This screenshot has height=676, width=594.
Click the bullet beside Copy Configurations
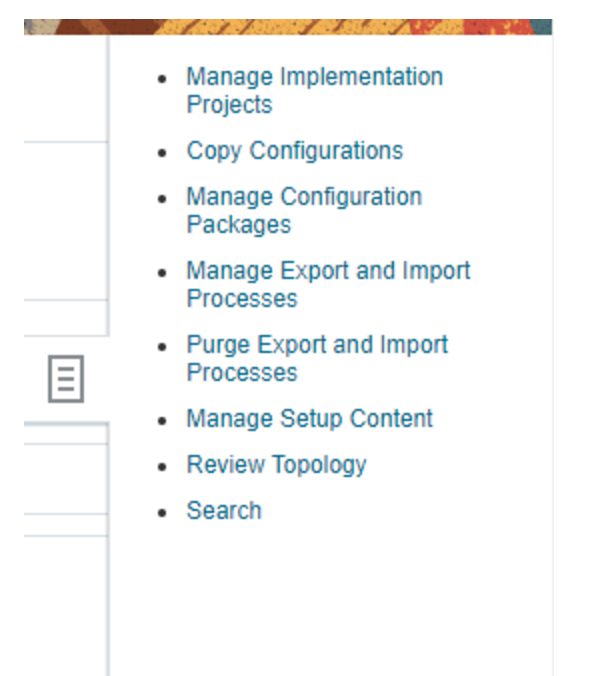coord(162,153)
